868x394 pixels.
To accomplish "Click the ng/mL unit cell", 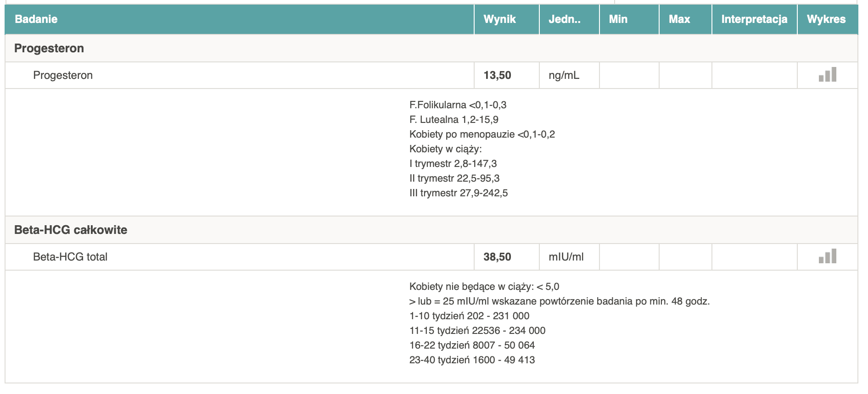I will pos(564,75).
